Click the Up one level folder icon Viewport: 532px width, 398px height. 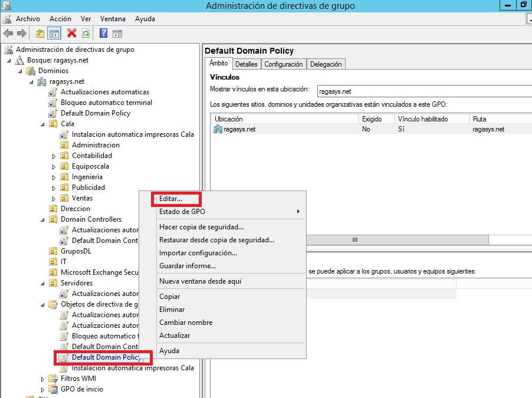pyautogui.click(x=40, y=33)
